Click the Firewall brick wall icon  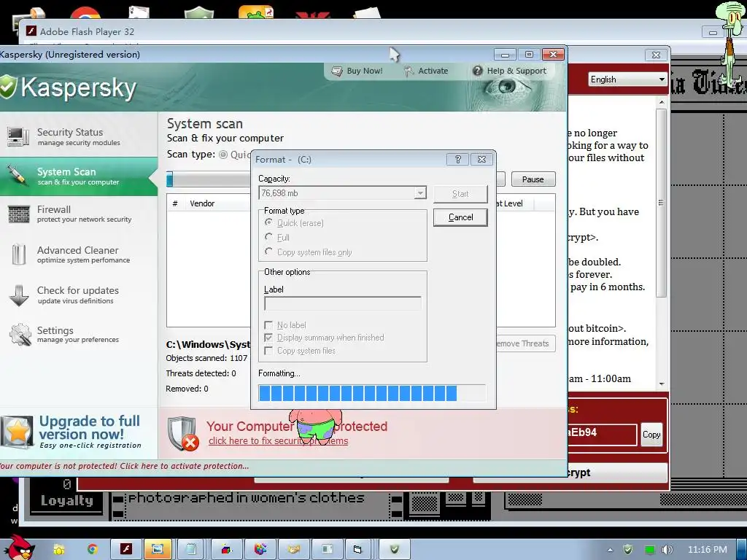click(18, 214)
